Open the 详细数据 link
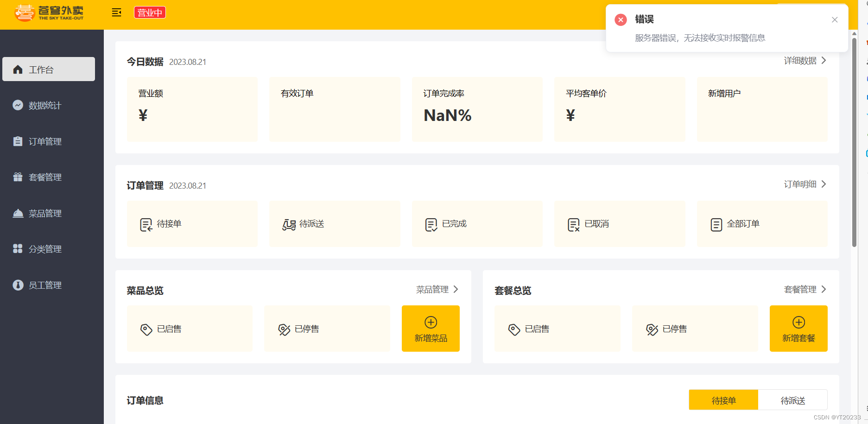This screenshot has width=868, height=424. (800, 61)
